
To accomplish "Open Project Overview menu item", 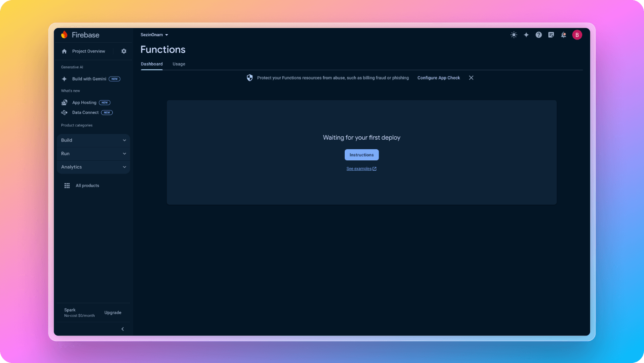I will click(x=88, y=51).
